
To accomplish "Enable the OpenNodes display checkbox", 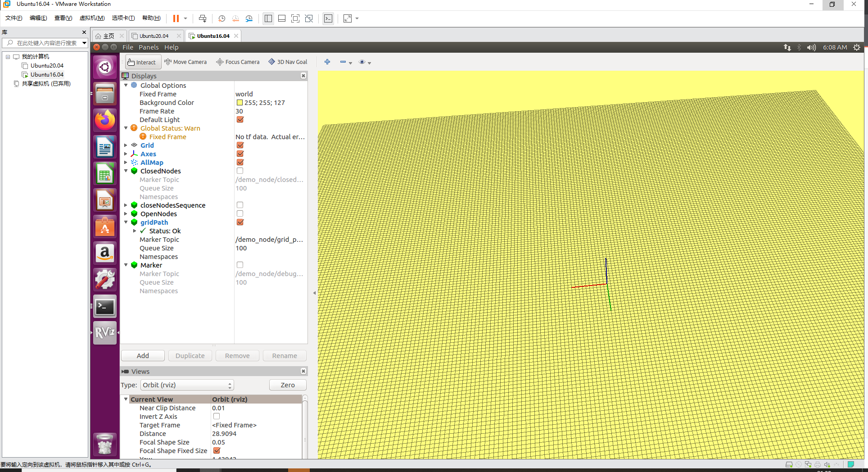I will click(x=240, y=213).
